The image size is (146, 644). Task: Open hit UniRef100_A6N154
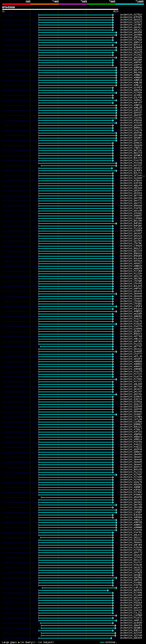131,90
